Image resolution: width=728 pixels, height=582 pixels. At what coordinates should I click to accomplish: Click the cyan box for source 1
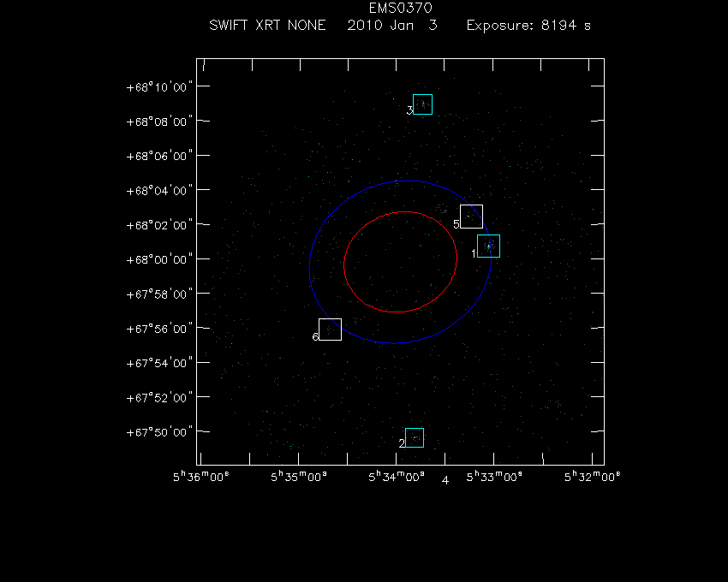488,246
